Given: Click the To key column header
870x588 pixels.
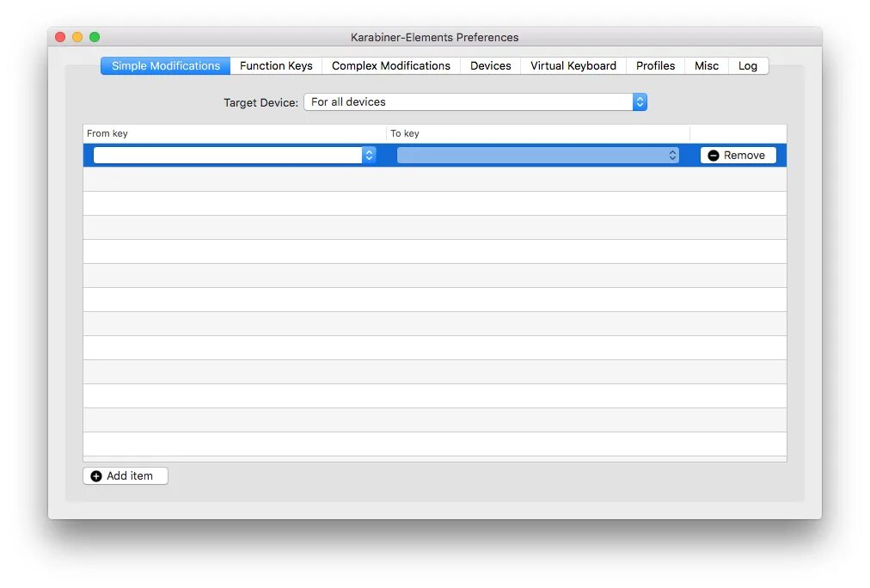Looking at the screenshot, I should point(538,134).
